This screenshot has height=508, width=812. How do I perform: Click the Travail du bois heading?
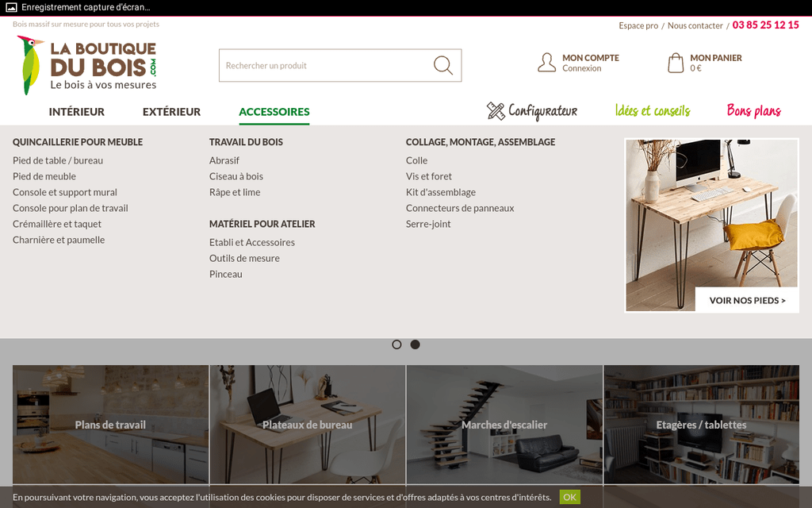click(x=246, y=142)
